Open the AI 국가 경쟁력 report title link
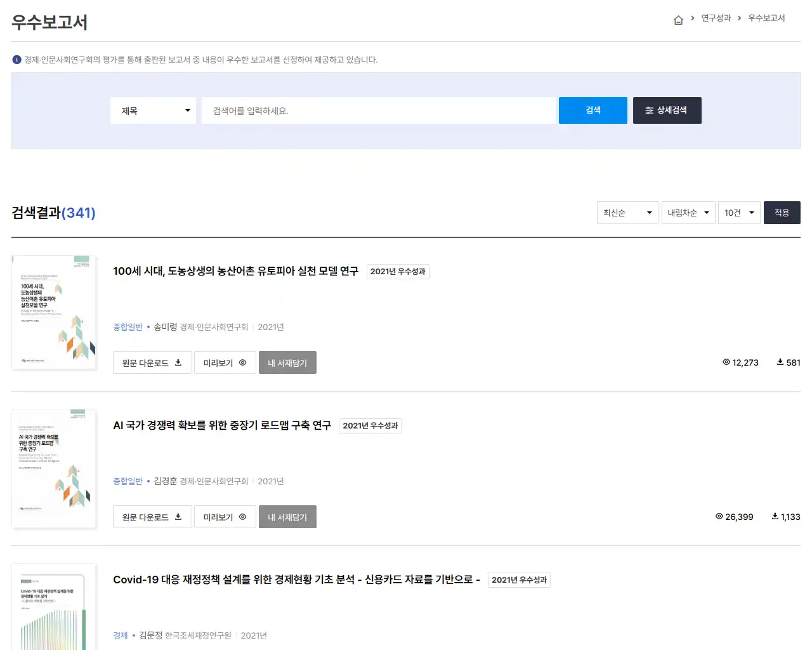This screenshot has width=812, height=650. [221, 425]
